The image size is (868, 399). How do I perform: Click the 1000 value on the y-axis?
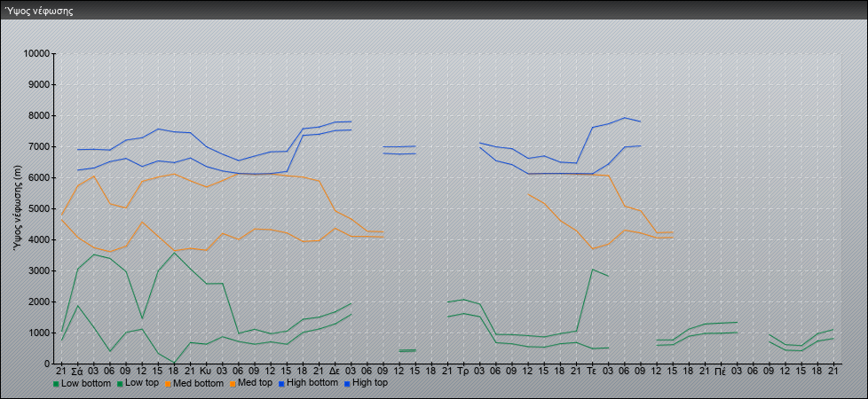click(x=39, y=332)
